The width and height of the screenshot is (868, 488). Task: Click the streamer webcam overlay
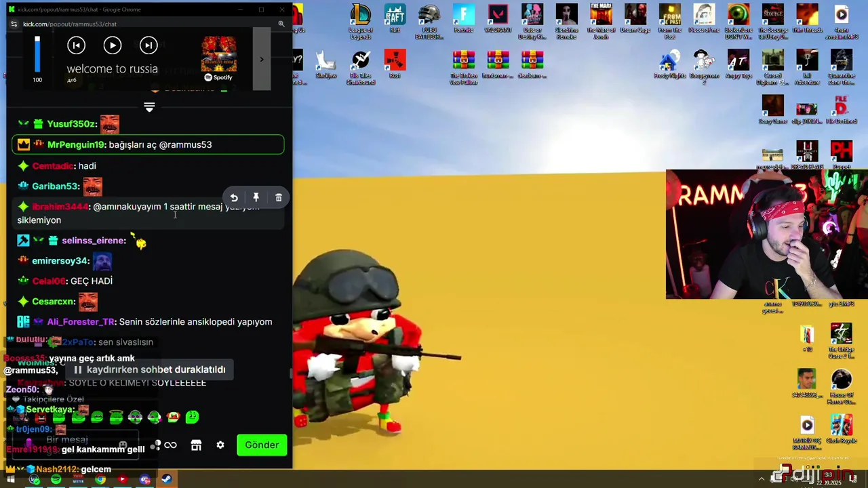(x=767, y=234)
